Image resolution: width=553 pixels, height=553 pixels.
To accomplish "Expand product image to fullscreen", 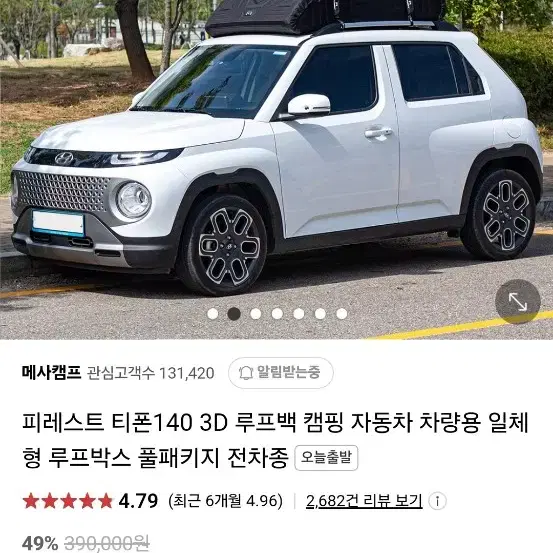I will [x=517, y=302].
